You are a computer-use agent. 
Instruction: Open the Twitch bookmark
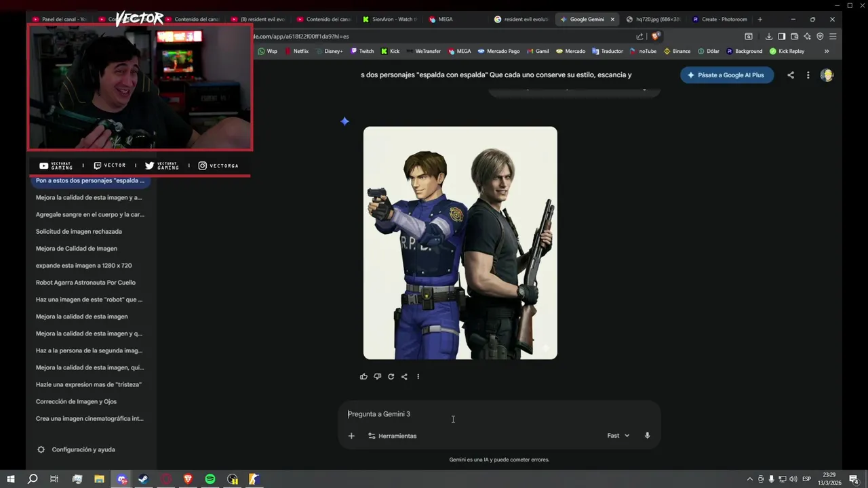coord(362,51)
